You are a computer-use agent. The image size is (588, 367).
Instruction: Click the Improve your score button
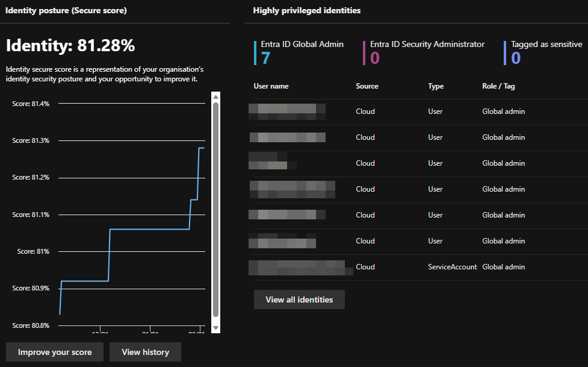(x=55, y=352)
